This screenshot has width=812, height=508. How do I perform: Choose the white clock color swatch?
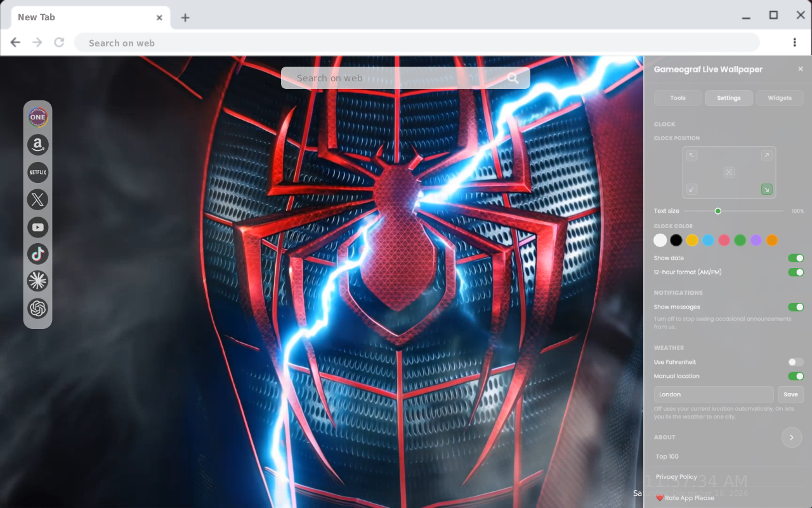click(x=660, y=240)
